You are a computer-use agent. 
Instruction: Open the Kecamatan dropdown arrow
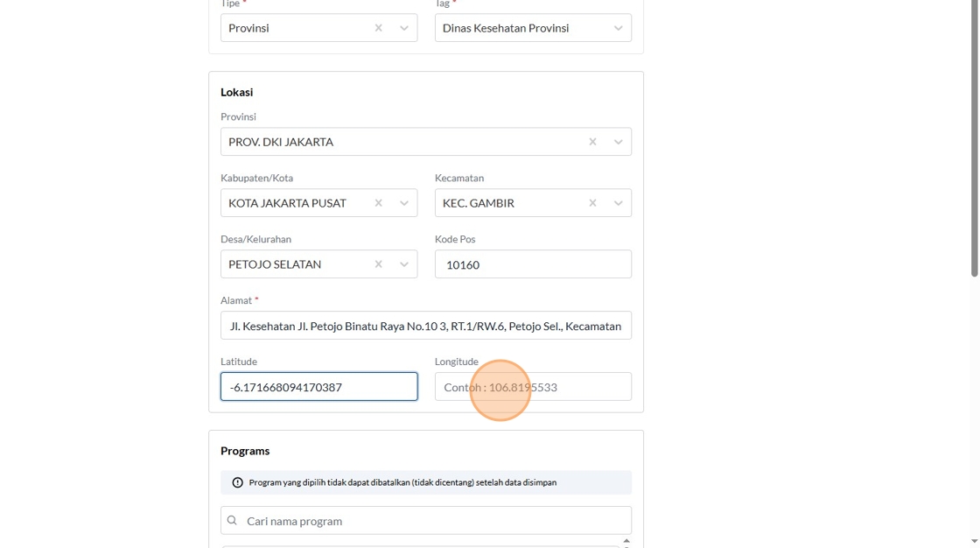pos(619,203)
